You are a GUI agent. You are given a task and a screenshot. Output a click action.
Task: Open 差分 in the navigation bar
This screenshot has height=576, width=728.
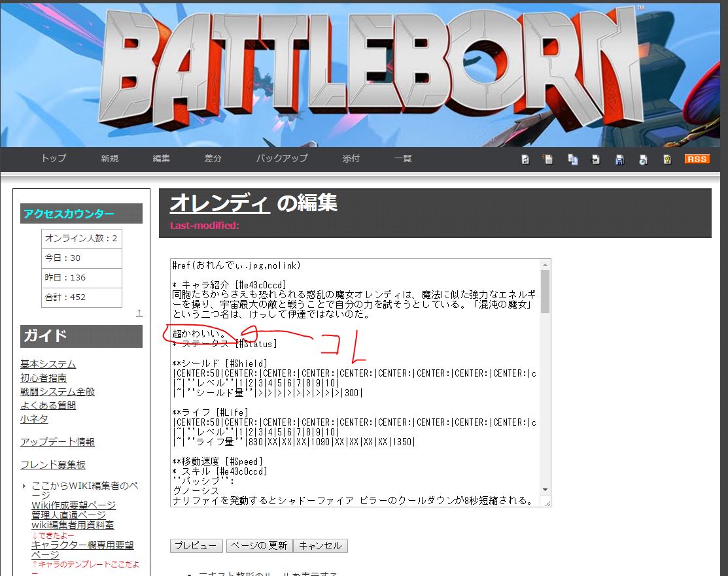[x=213, y=159]
